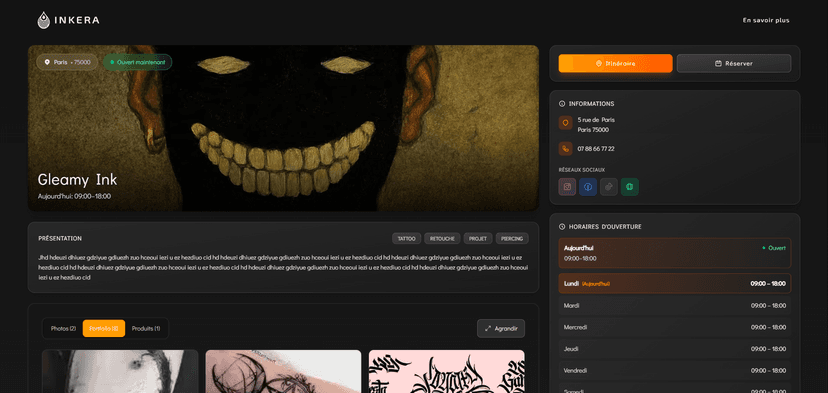Image resolution: width=828 pixels, height=393 pixels.
Task: Call the number 07 88 66 77 22
Action: click(x=596, y=149)
